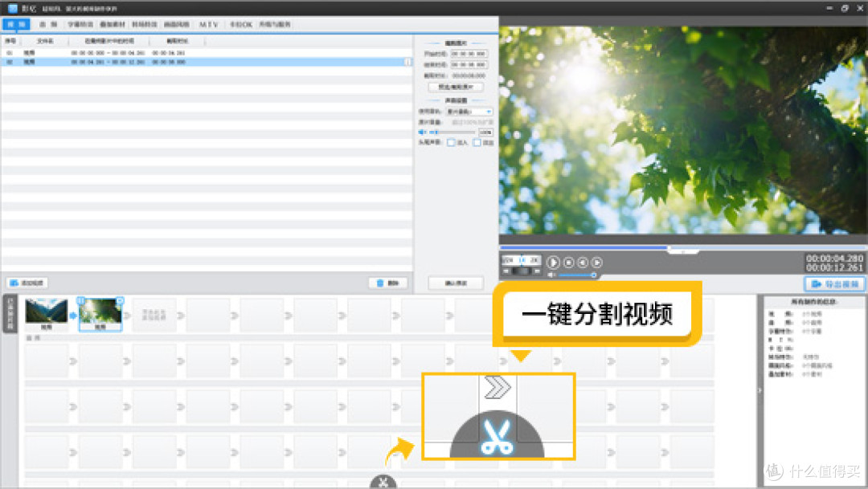Image resolution: width=868 pixels, height=489 pixels.
Task: Select the first clip thumbnail (mountain)
Action: pyautogui.click(x=47, y=314)
